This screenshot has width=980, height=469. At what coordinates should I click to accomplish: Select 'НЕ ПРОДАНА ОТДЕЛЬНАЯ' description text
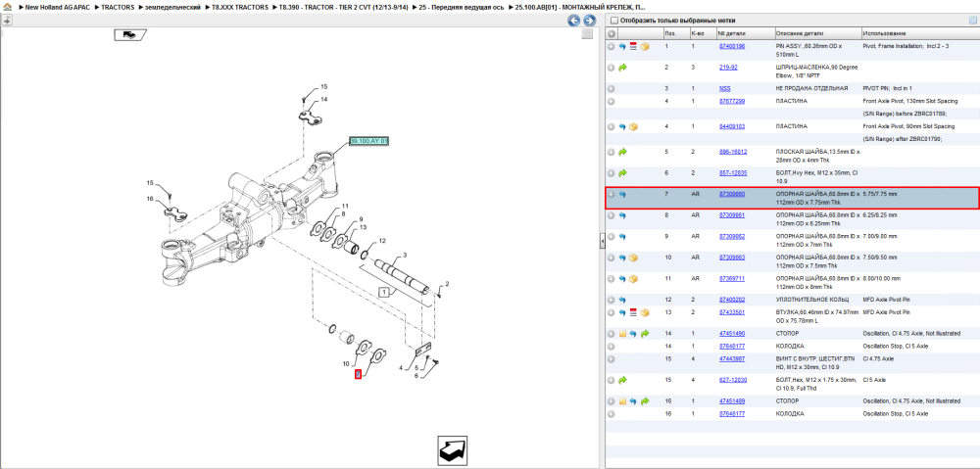(x=811, y=89)
